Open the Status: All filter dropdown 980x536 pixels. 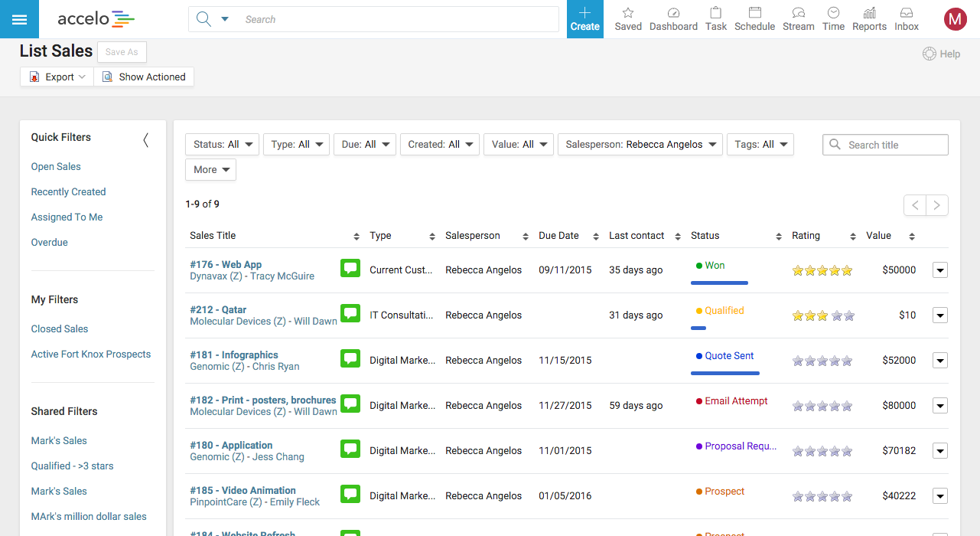click(222, 144)
